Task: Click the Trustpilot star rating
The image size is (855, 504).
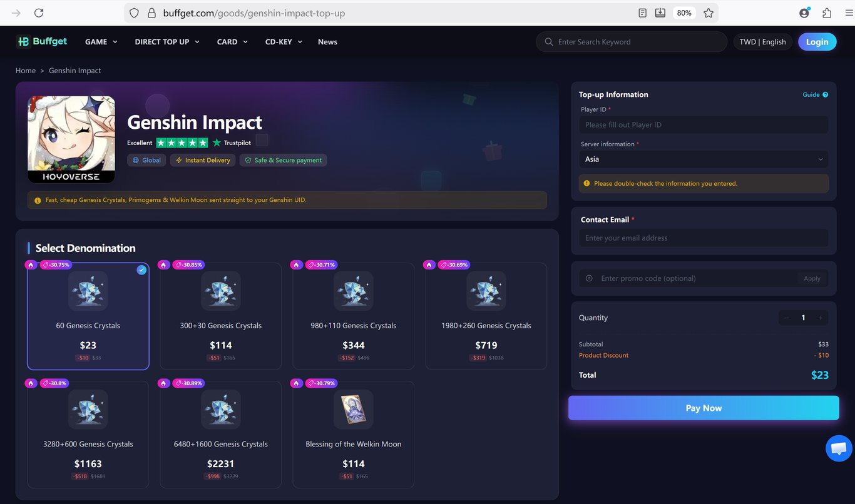Action: pos(182,143)
